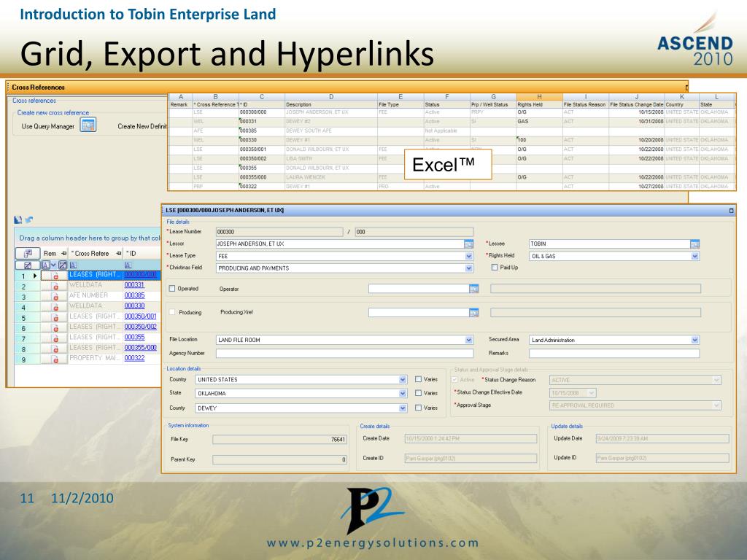Image resolution: width=747 pixels, height=560 pixels.
Task: Toggle the Producing checkbox
Action: [x=172, y=312]
